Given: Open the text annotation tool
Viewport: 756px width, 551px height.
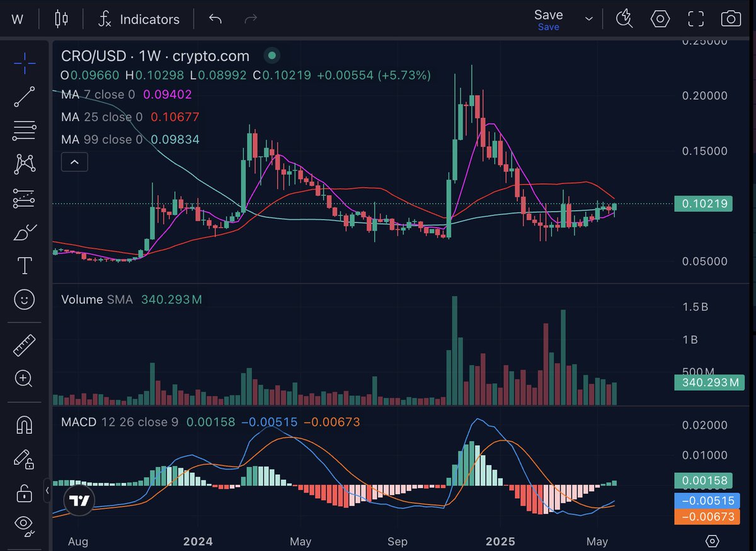Looking at the screenshot, I should click(24, 265).
